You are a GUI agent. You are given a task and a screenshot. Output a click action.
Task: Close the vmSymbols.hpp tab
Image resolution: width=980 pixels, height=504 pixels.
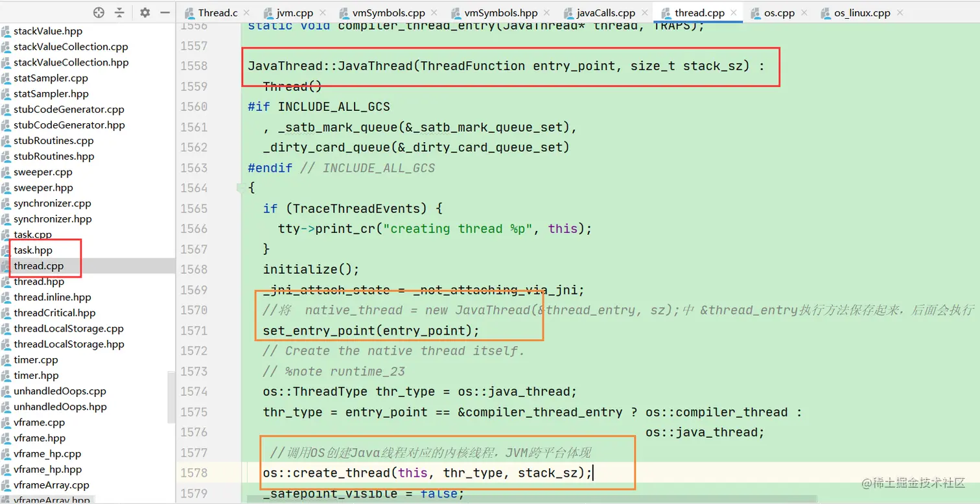(547, 12)
